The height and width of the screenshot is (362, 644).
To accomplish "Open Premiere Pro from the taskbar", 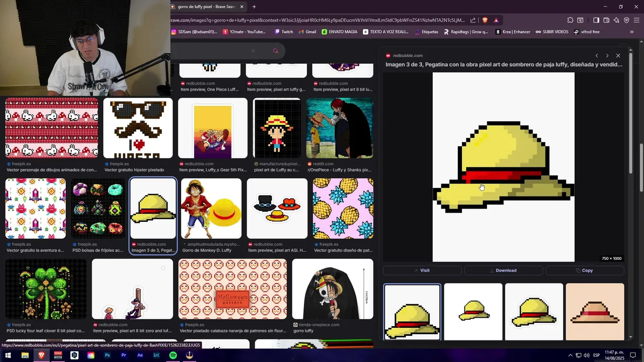I will pos(124,355).
